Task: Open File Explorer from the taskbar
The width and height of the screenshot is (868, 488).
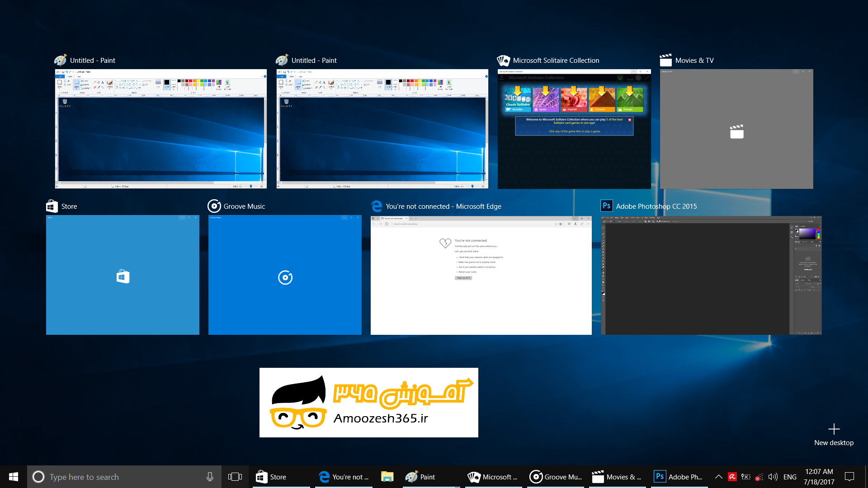Action: (x=387, y=477)
